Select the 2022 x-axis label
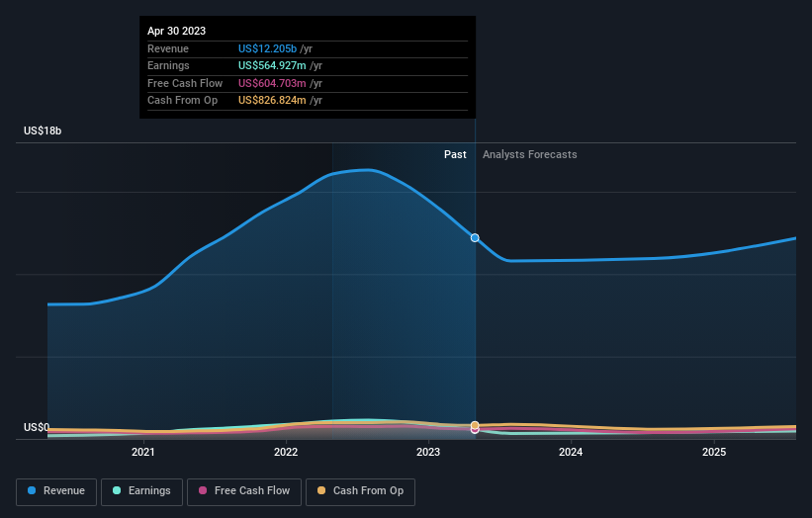The width and height of the screenshot is (812, 518). [x=286, y=452]
